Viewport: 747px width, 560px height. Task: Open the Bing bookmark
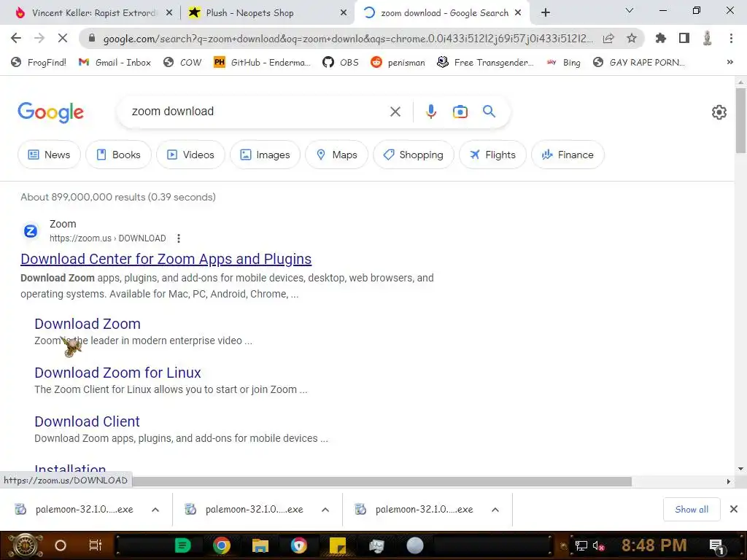[564, 63]
